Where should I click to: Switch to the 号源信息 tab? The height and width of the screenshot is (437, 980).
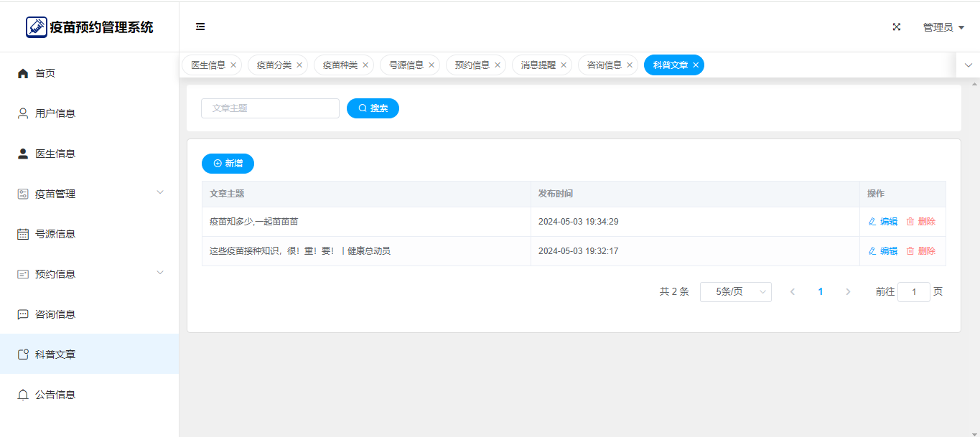(x=406, y=65)
